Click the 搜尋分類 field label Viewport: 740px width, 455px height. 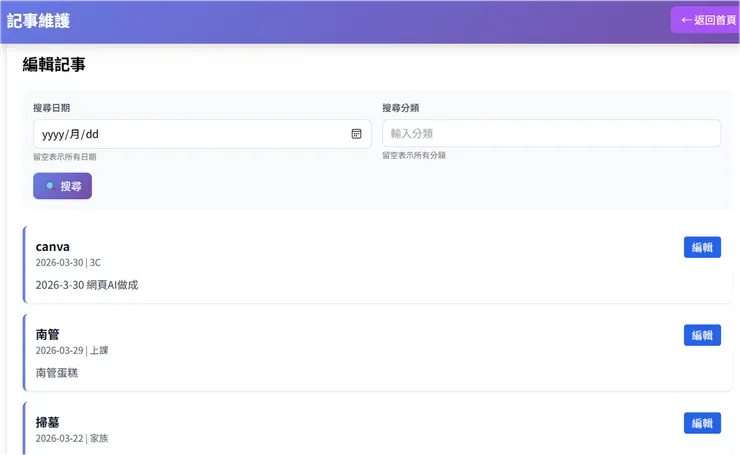[401, 108]
